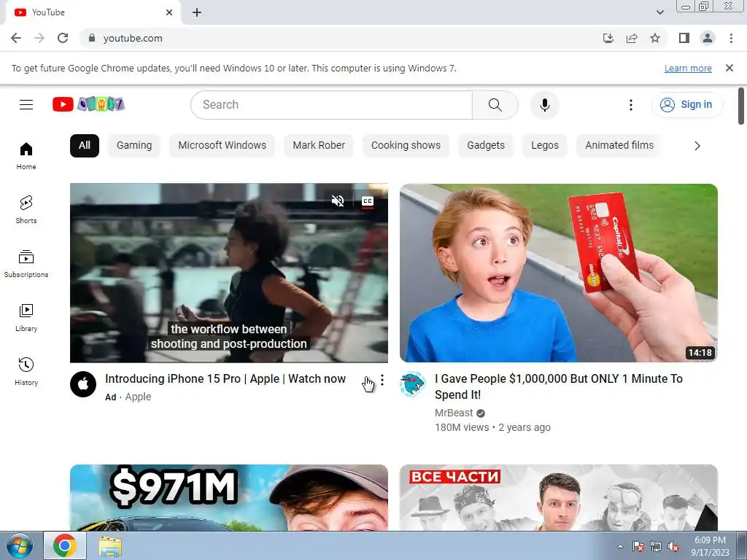Show hidden tray icons arrow
The height and width of the screenshot is (560, 747).
[x=620, y=546]
